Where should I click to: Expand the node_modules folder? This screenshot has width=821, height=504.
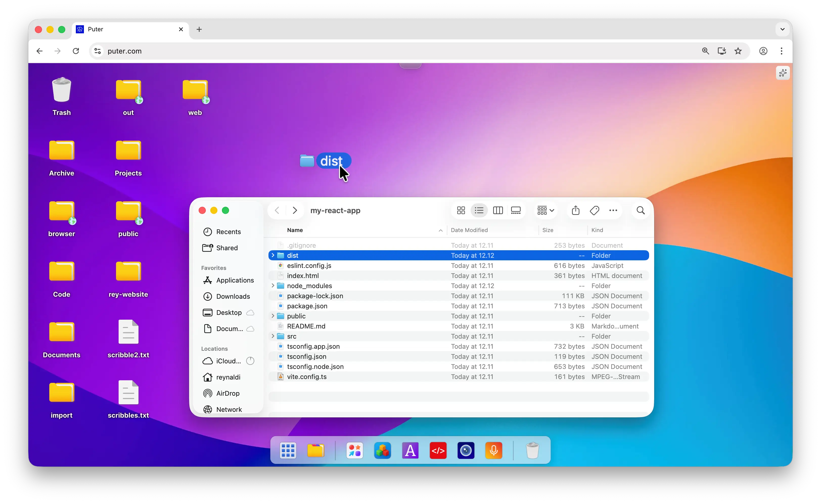[272, 286]
